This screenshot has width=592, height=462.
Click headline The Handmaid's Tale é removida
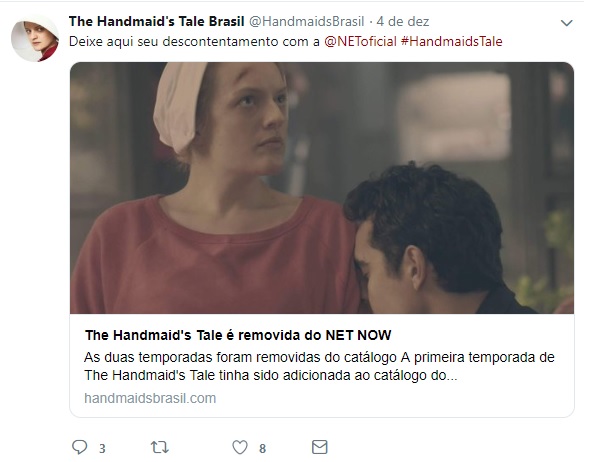click(x=238, y=335)
